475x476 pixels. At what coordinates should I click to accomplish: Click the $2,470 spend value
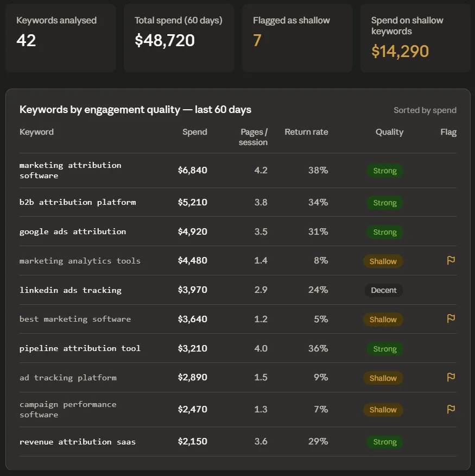coord(192,409)
